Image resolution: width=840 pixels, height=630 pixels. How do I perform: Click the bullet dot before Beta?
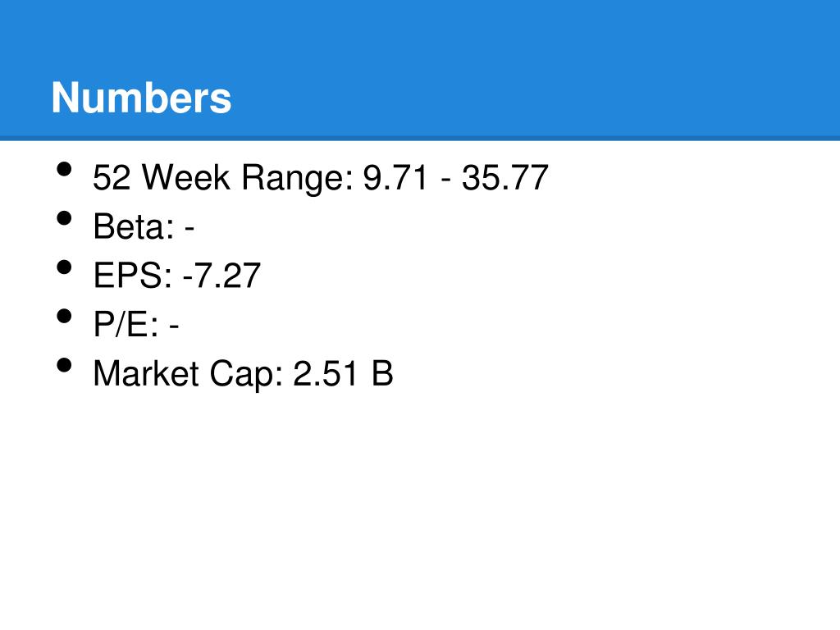pos(64,220)
